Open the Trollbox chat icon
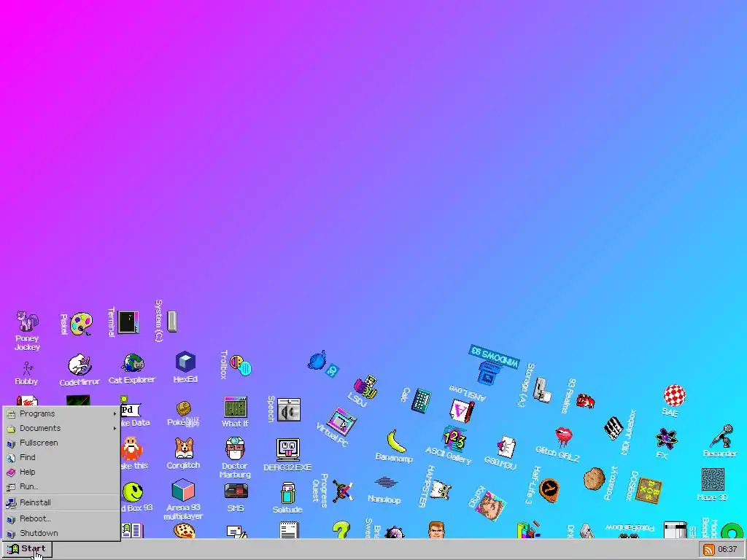The width and height of the screenshot is (747, 560). 240,365
